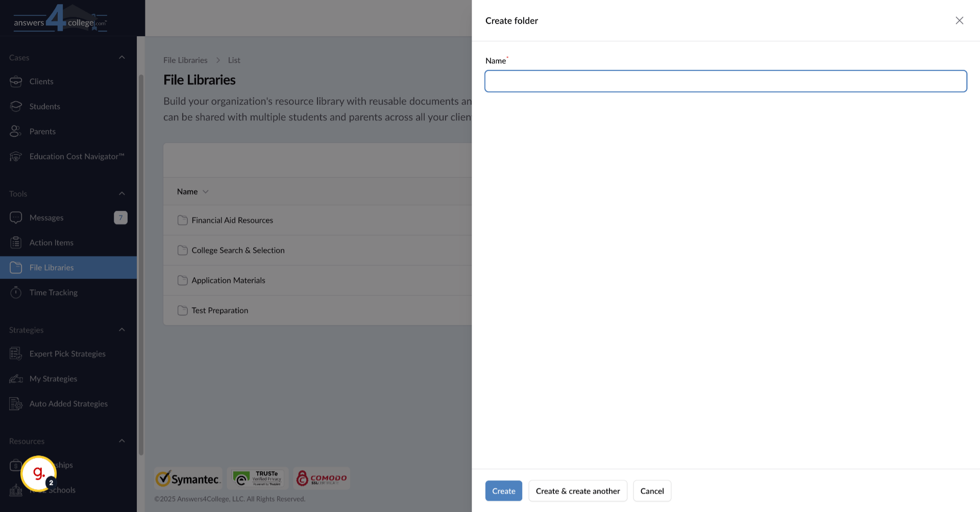Screen dimensions: 980x512
Task: Click the Expert Pick Strategies icon
Action: [16, 354]
